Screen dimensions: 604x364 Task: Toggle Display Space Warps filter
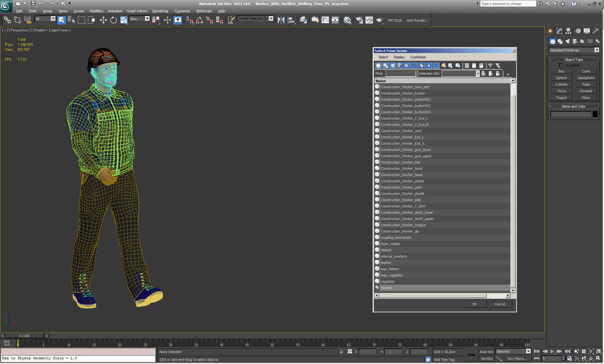tap(414, 66)
